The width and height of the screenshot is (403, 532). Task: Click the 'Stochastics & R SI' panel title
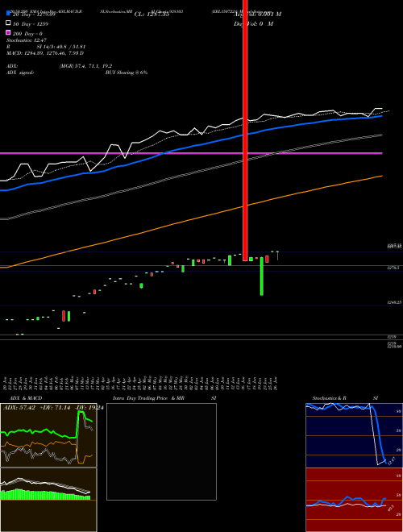click(345, 398)
